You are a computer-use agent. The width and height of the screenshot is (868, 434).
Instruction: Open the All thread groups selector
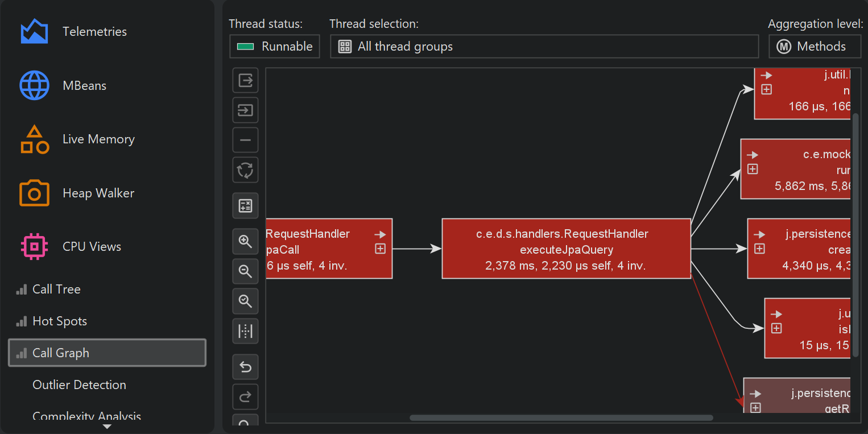pyautogui.click(x=544, y=47)
